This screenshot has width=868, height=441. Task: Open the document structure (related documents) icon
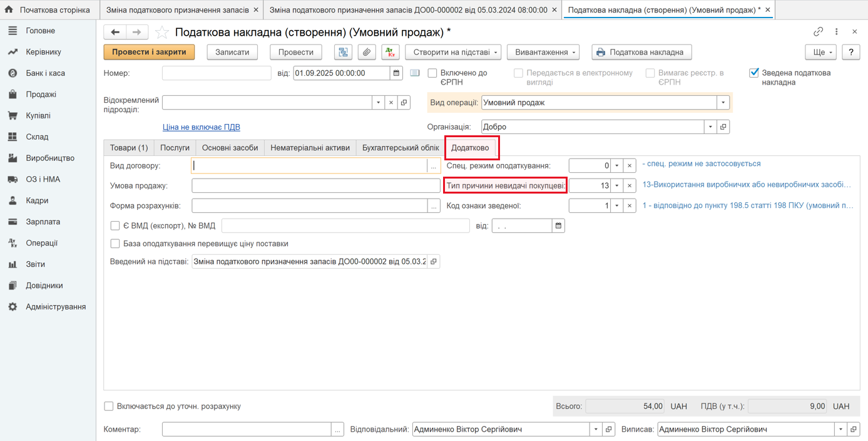(x=343, y=52)
